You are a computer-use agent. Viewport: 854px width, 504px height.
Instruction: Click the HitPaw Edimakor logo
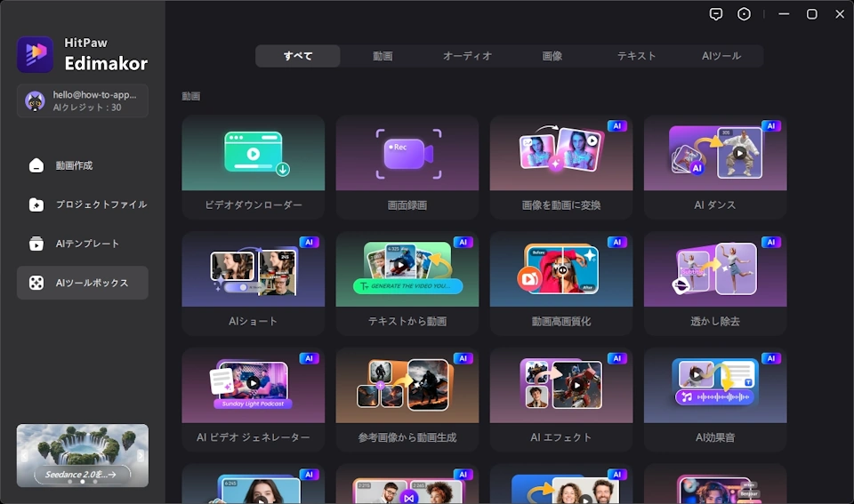(x=35, y=54)
